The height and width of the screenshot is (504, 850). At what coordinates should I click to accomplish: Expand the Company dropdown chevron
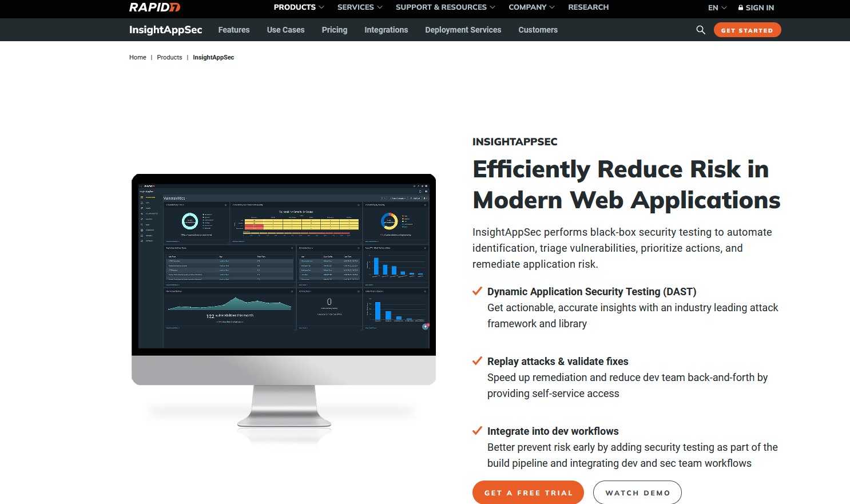[x=552, y=7]
